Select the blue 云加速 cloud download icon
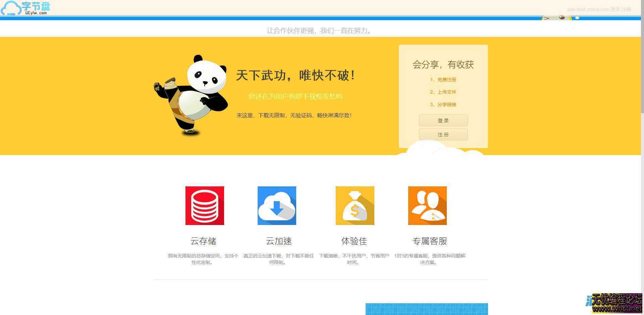This screenshot has height=315, width=644. click(277, 205)
